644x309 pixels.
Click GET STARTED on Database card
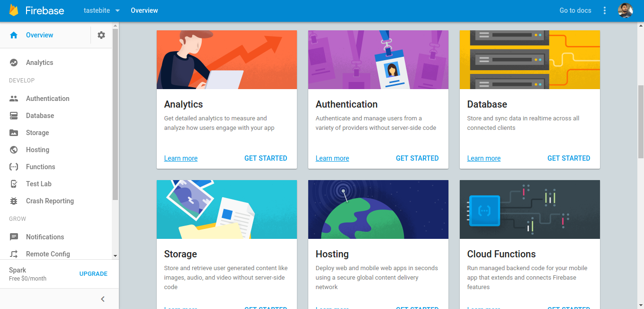(569, 158)
